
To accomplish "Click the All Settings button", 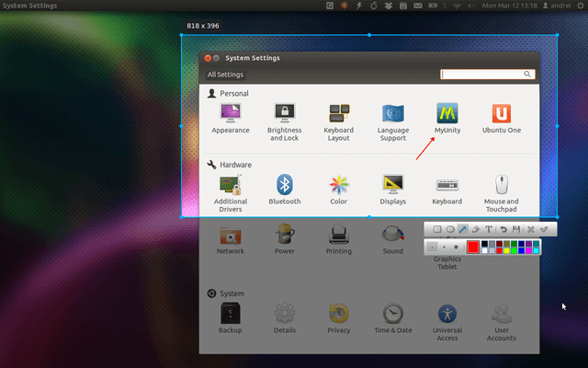I will [x=225, y=75].
